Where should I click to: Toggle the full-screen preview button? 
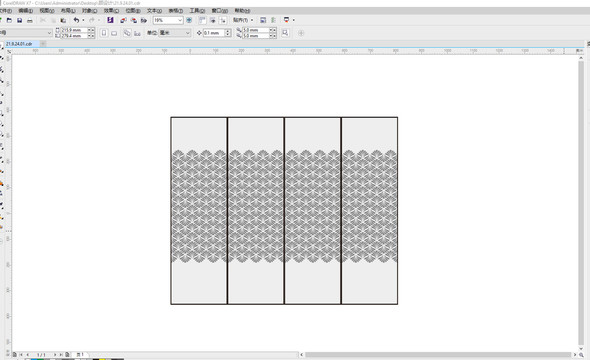click(189, 20)
